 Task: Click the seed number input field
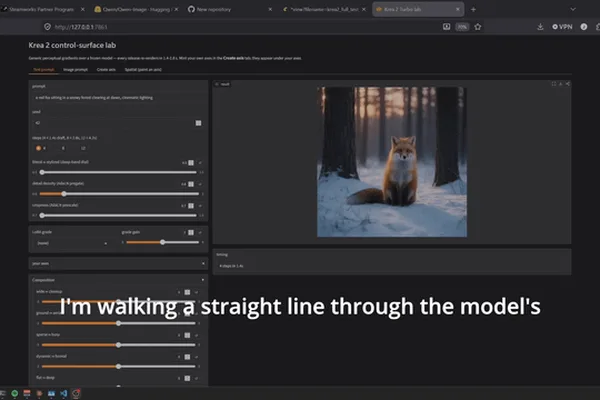[113, 123]
